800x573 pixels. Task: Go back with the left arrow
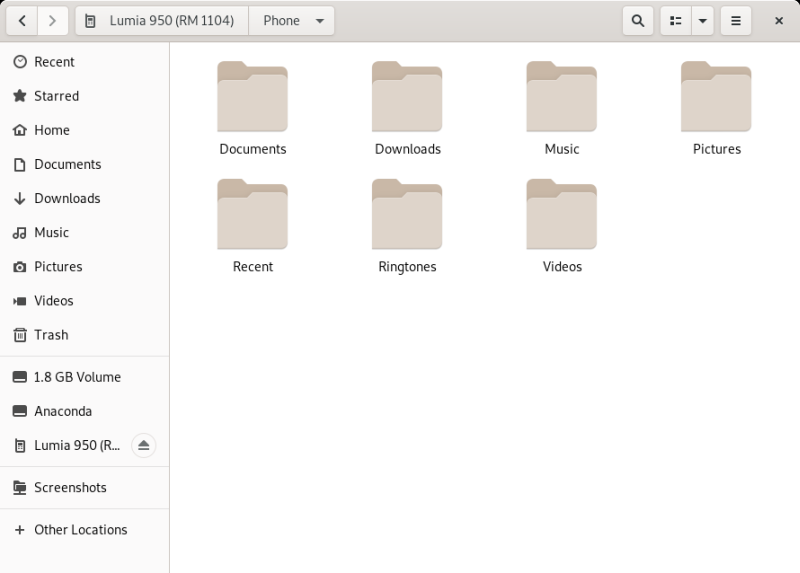[x=23, y=21]
